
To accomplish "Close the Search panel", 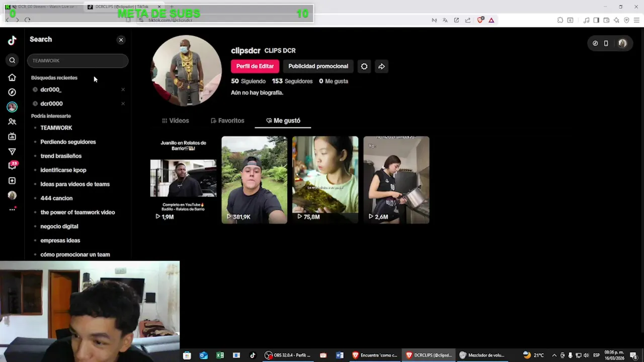I will (x=121, y=40).
